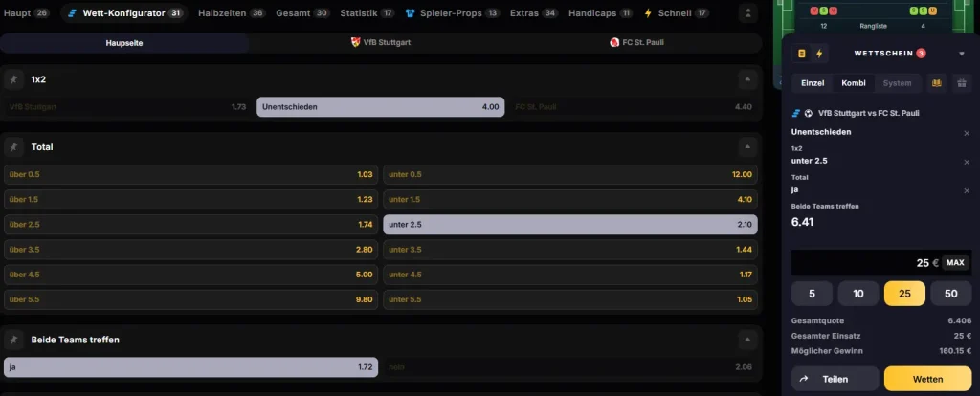Select über 4.5 at 5.00

tap(190, 275)
